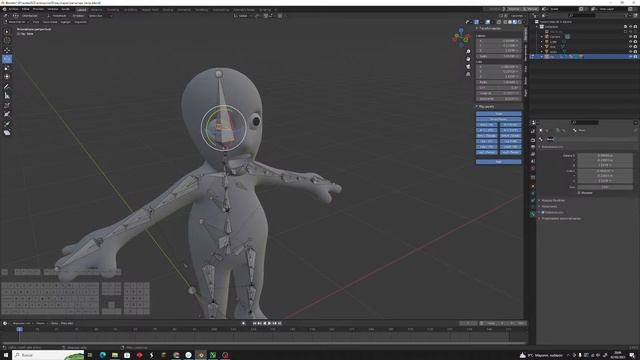Collapse Transform section in bone properties
Screen dimensions: 640x360
(551, 147)
